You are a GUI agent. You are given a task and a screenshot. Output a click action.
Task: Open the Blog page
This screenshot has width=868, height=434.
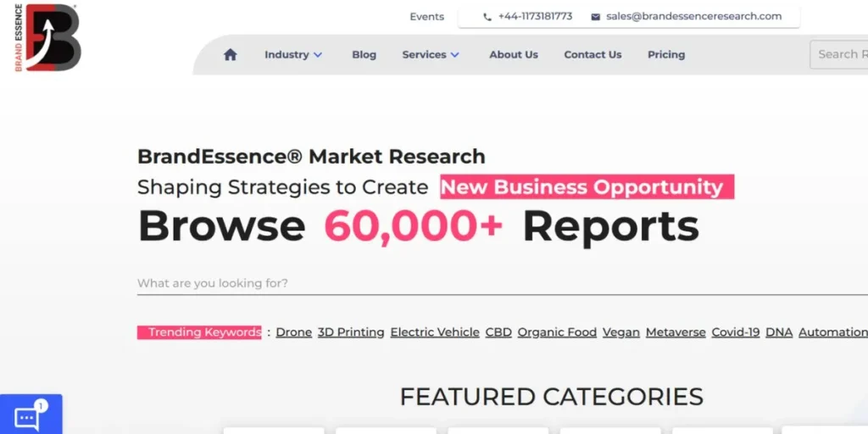coord(364,55)
